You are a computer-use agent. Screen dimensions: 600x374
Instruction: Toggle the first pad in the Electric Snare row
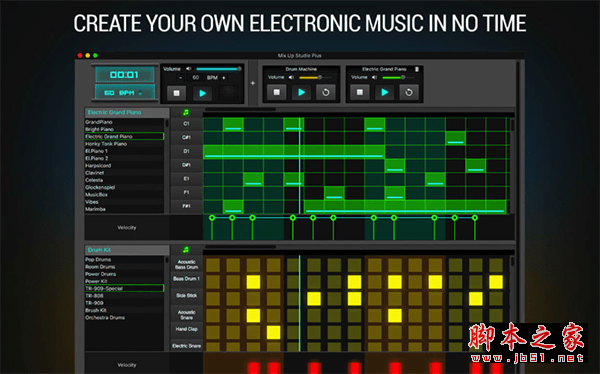click(x=213, y=347)
